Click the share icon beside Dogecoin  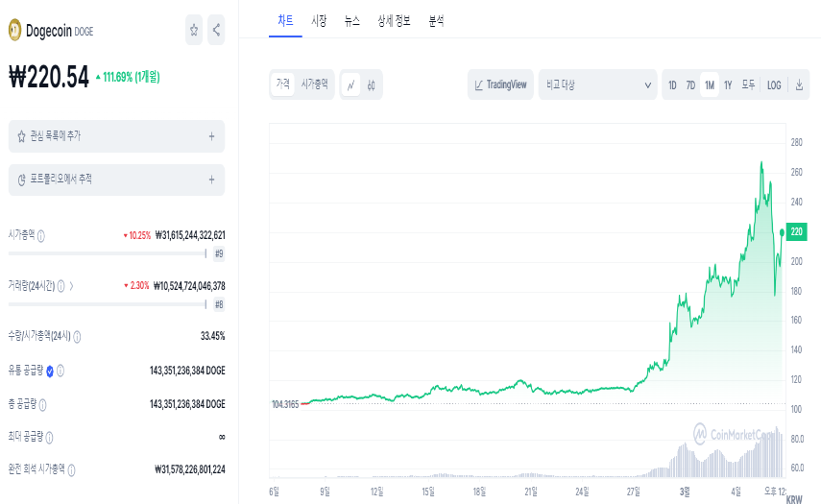tap(216, 30)
